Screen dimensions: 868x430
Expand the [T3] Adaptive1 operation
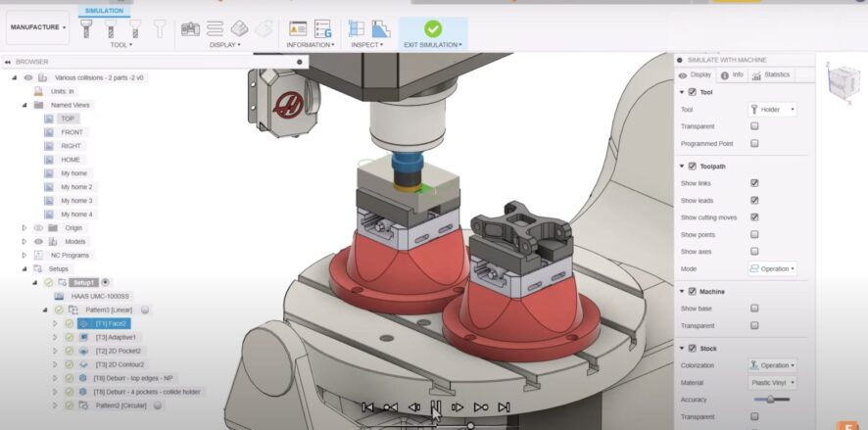pyautogui.click(x=55, y=337)
